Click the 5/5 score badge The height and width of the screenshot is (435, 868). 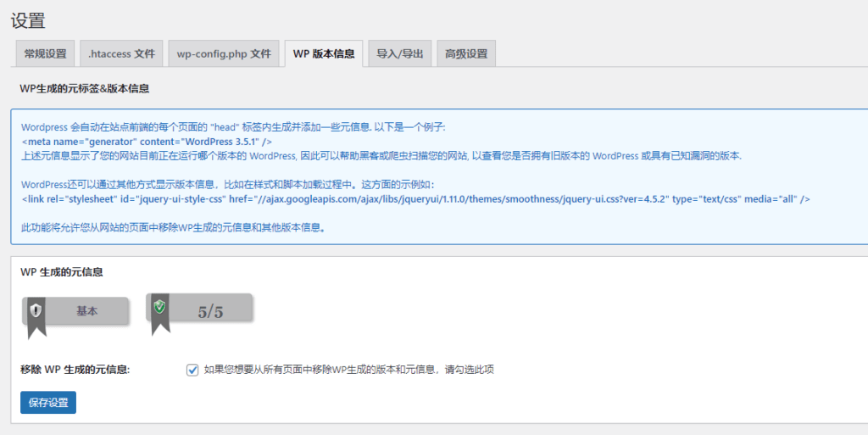pos(210,311)
